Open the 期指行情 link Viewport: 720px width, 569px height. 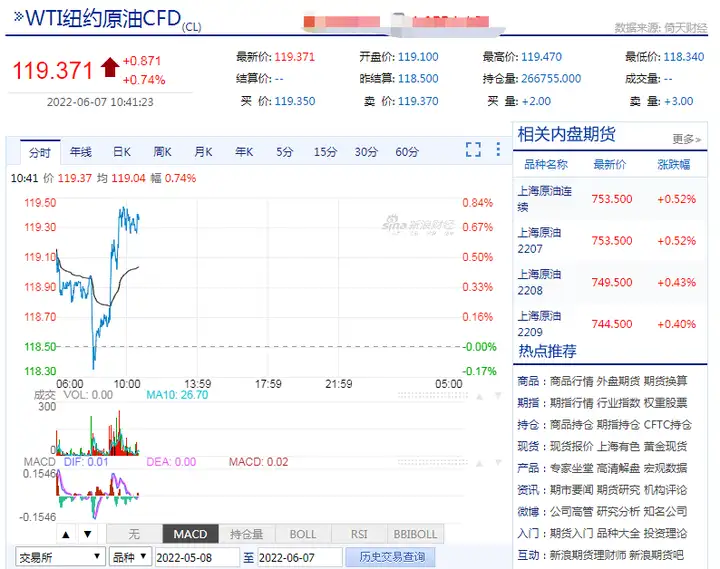click(x=572, y=403)
